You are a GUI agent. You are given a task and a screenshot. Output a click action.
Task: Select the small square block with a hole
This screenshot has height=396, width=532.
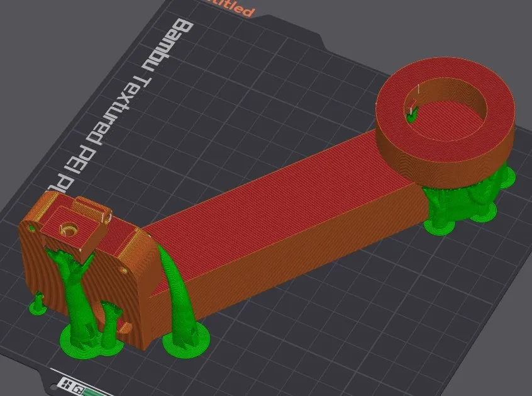[74, 234]
